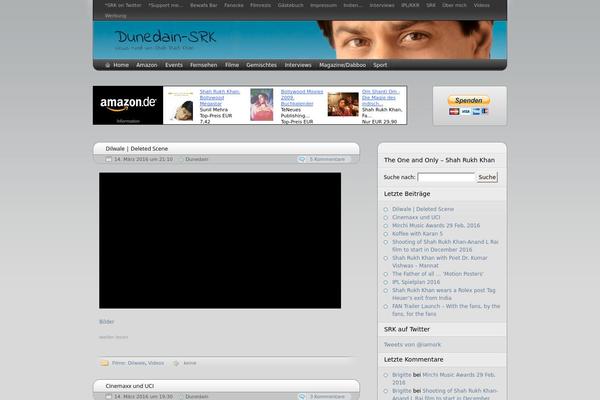Click the tag icon next to keine

pos(176,363)
